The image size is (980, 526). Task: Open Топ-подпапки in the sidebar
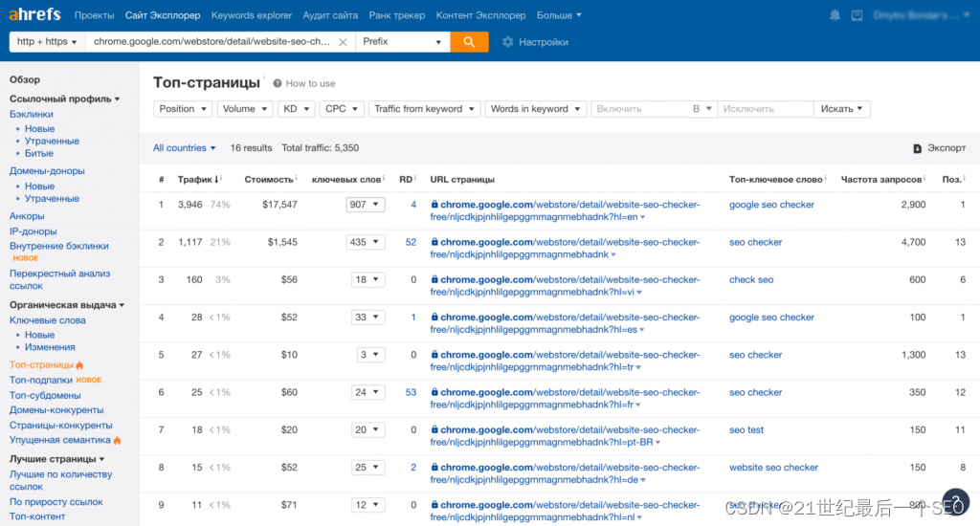(41, 380)
